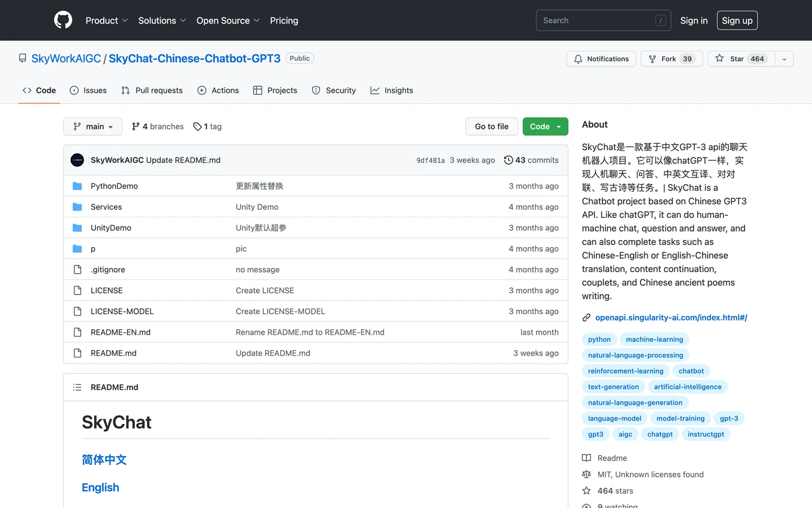Click the scales license icon
This screenshot has height=508, width=812.
(x=586, y=475)
